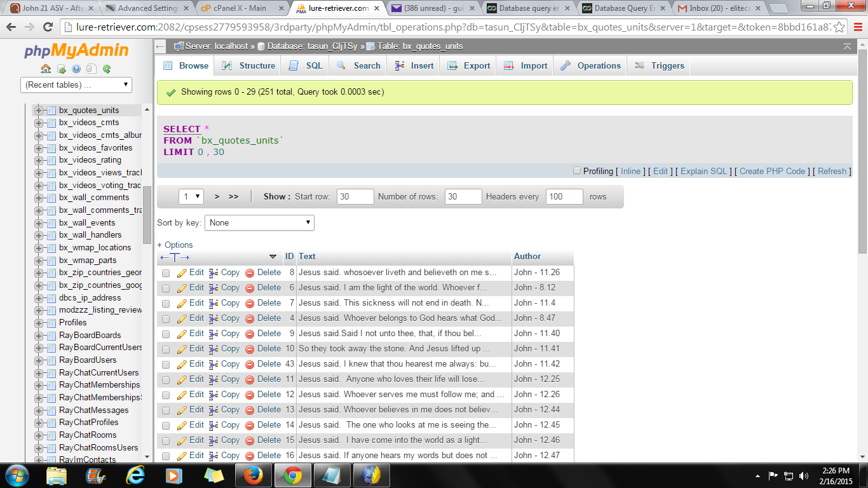Open Windows Explorer folder from taskbar
The image size is (868, 488).
(x=57, y=475)
